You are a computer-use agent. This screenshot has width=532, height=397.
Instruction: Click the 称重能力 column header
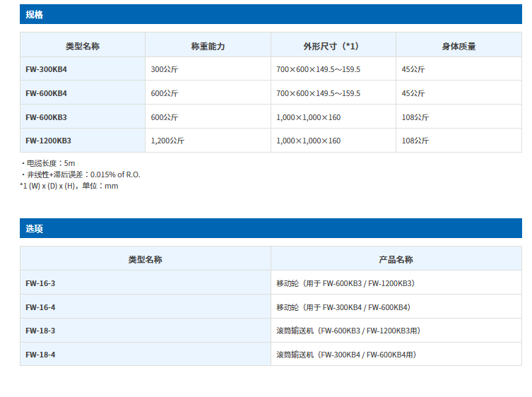pyautogui.click(x=208, y=45)
